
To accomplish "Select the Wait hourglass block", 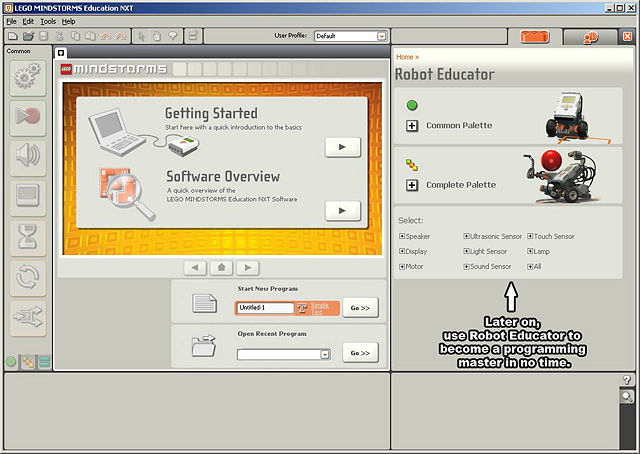I will pos(28,238).
